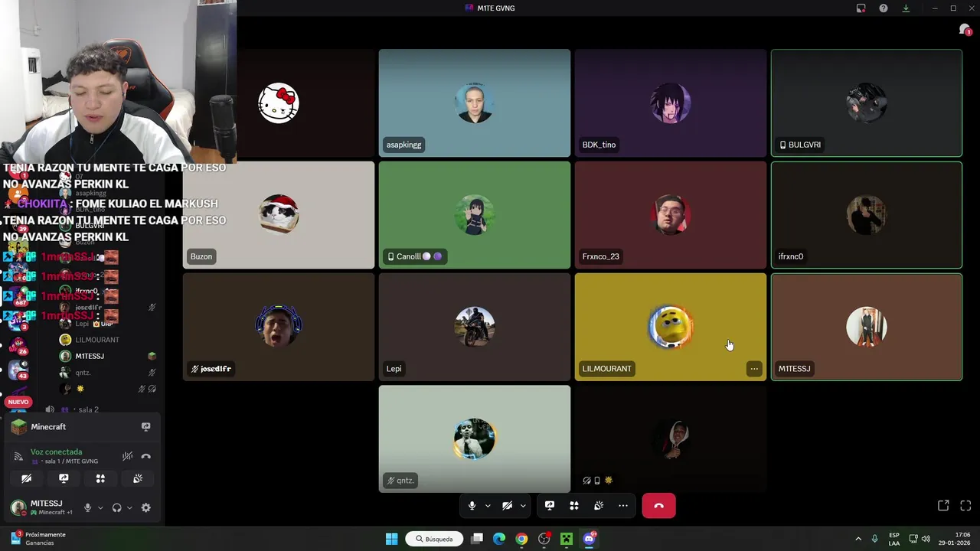The width and height of the screenshot is (980, 551).
Task: Focus the qntz. video tile
Action: [x=475, y=439]
